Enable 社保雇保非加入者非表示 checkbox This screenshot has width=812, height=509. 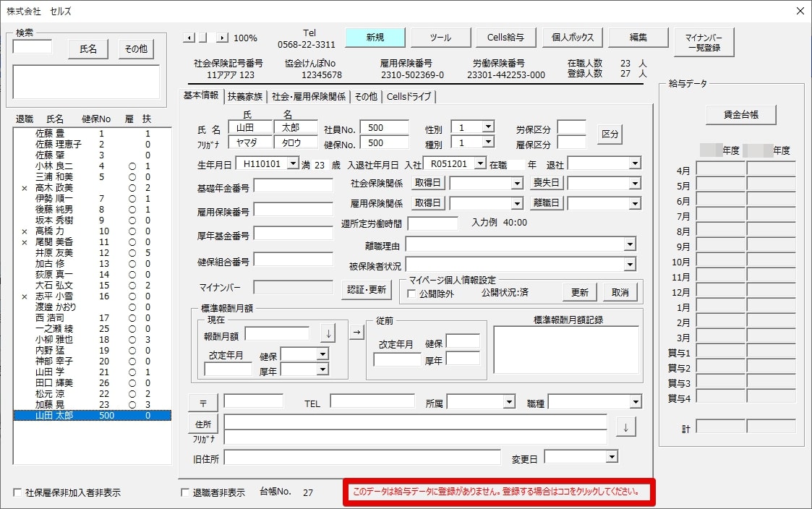coord(17,492)
